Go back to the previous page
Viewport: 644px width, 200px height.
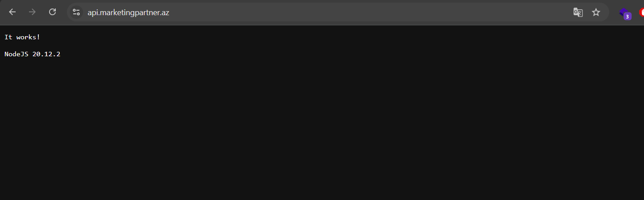tap(12, 12)
